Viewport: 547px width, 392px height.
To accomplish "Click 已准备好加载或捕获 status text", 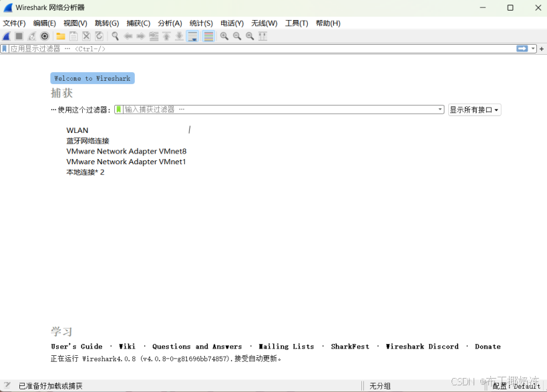I will tap(51, 386).
